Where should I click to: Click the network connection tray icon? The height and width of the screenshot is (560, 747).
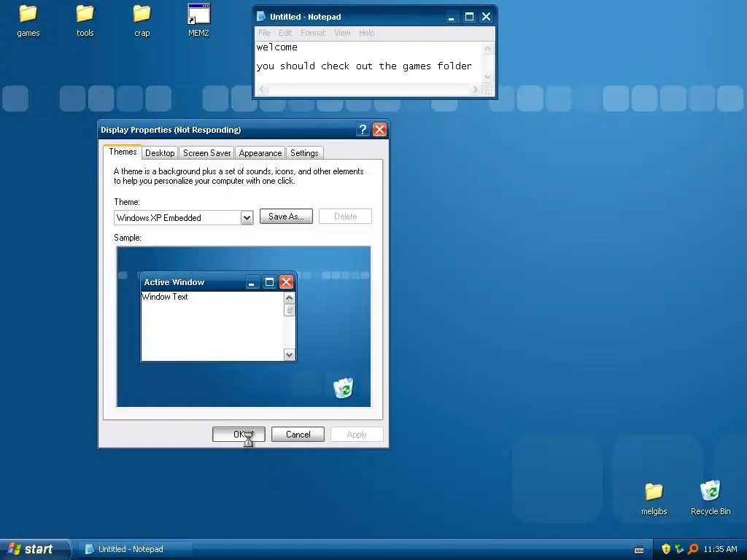coord(679,549)
